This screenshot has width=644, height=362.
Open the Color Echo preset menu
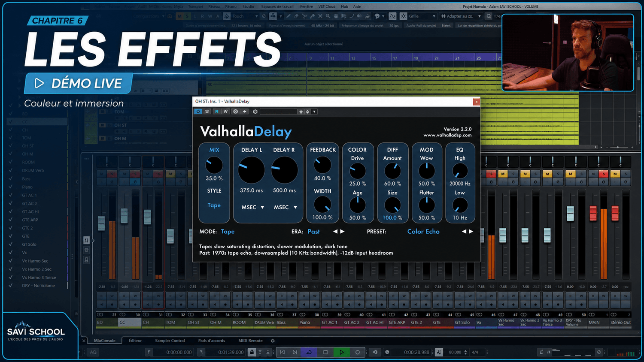point(423,232)
